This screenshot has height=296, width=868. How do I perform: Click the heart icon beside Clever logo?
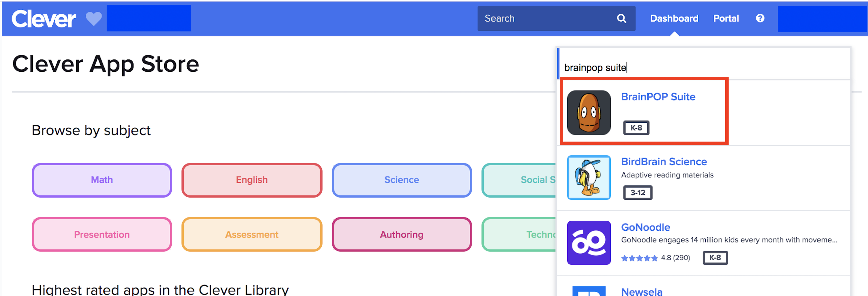93,19
